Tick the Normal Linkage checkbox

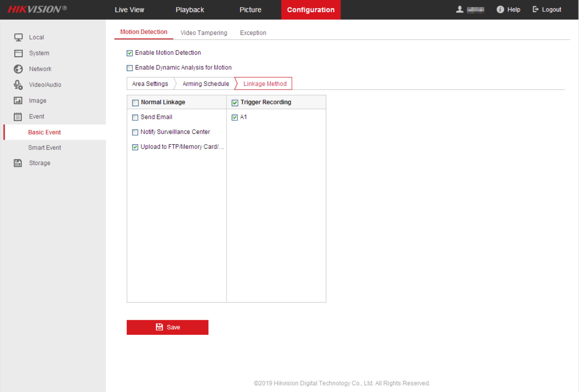click(135, 103)
